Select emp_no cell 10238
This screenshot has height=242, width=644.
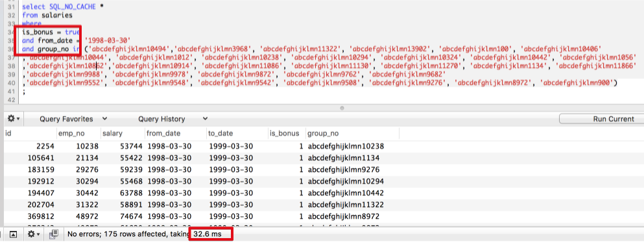tap(87, 146)
